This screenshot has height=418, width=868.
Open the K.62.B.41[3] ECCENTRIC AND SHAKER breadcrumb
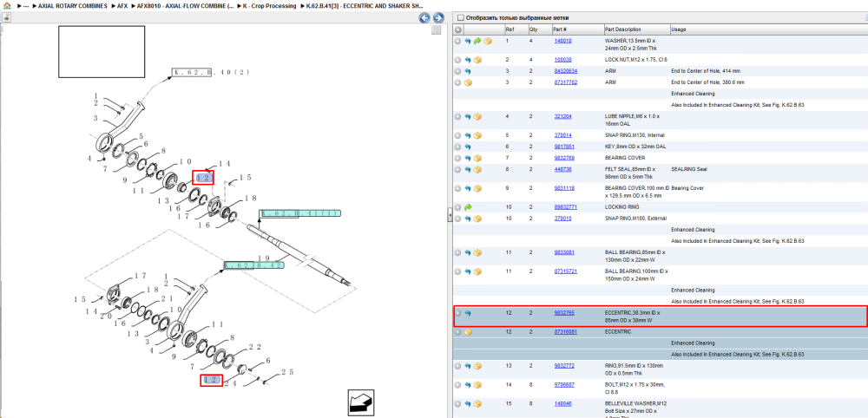coord(365,5)
